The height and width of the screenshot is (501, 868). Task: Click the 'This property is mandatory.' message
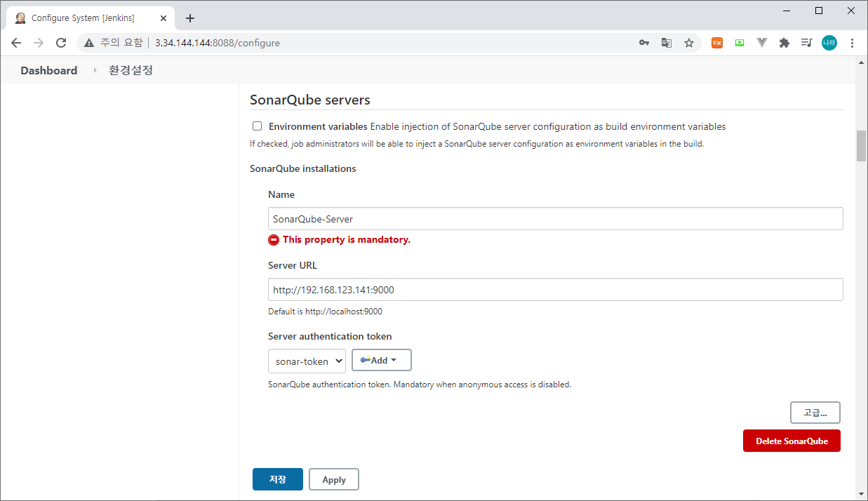pos(347,240)
